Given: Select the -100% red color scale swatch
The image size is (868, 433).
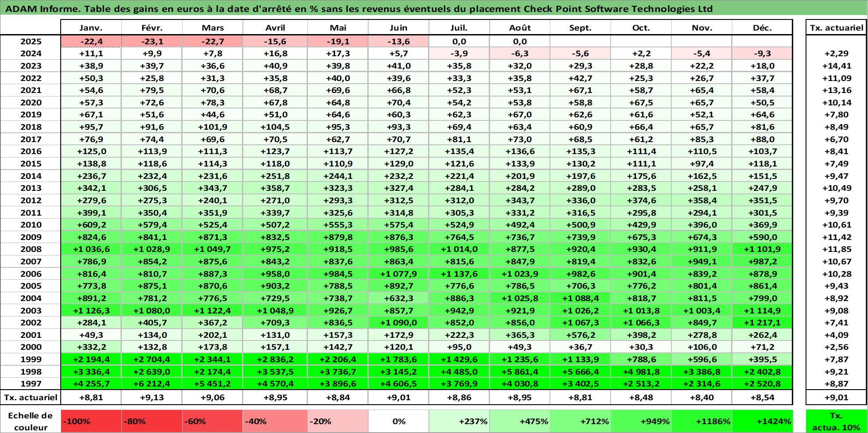Looking at the screenshot, I should pos(91,421).
